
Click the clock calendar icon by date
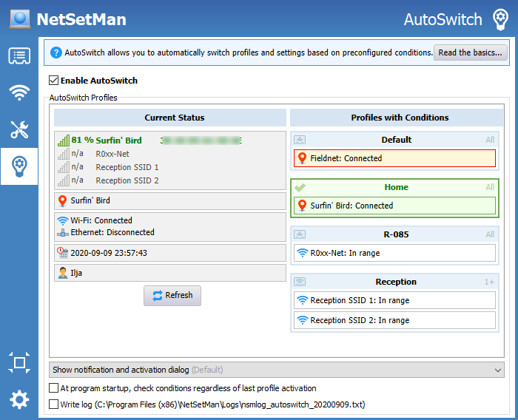click(62, 253)
